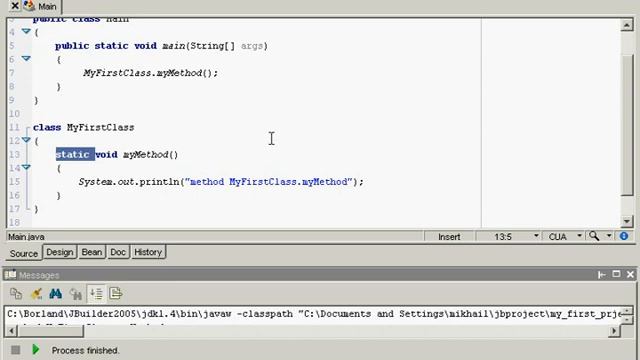Click the Messages horizontal scroll left arrow
Viewport: 640px width, 360px height.
pos(11,331)
